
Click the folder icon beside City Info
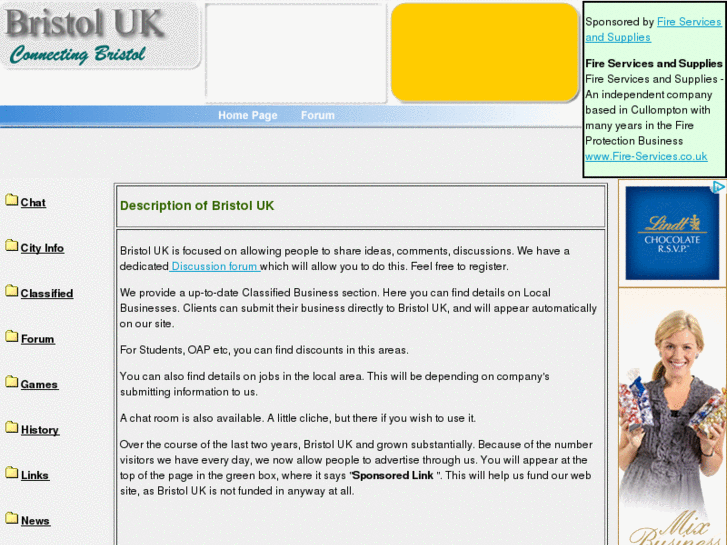tap(12, 245)
